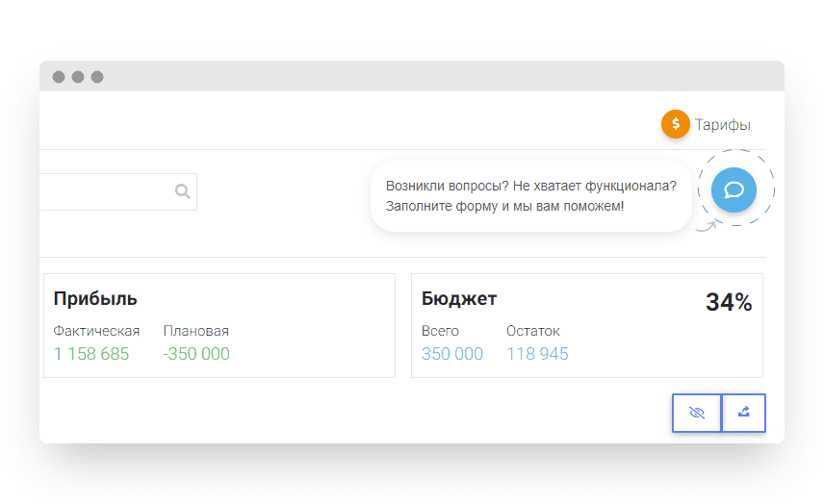Select the Прибыль card heading
This screenshot has width=824, height=504.
tap(95, 298)
